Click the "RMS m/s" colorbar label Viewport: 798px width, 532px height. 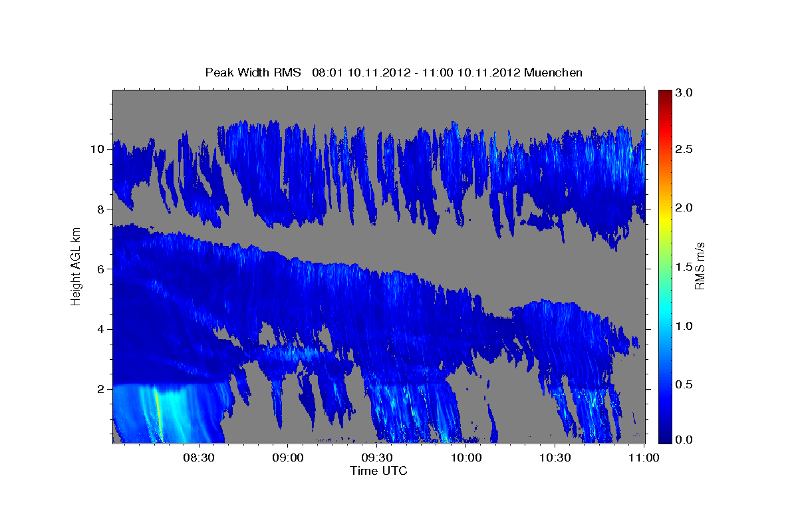[700, 265]
